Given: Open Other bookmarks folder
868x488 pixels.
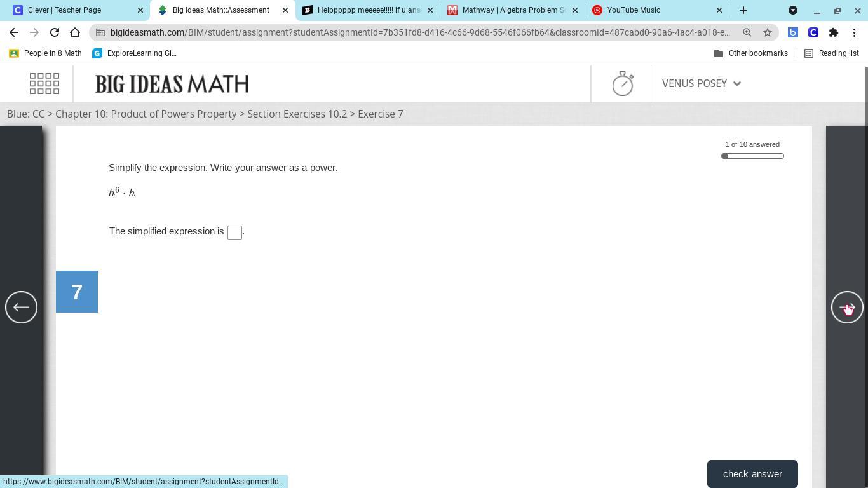Looking at the screenshot, I should click(751, 53).
